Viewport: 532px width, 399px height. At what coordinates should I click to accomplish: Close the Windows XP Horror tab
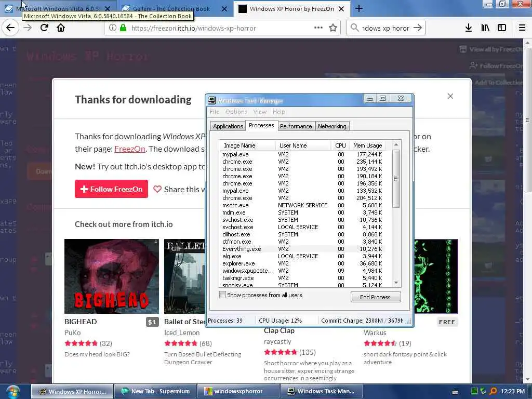(x=342, y=9)
